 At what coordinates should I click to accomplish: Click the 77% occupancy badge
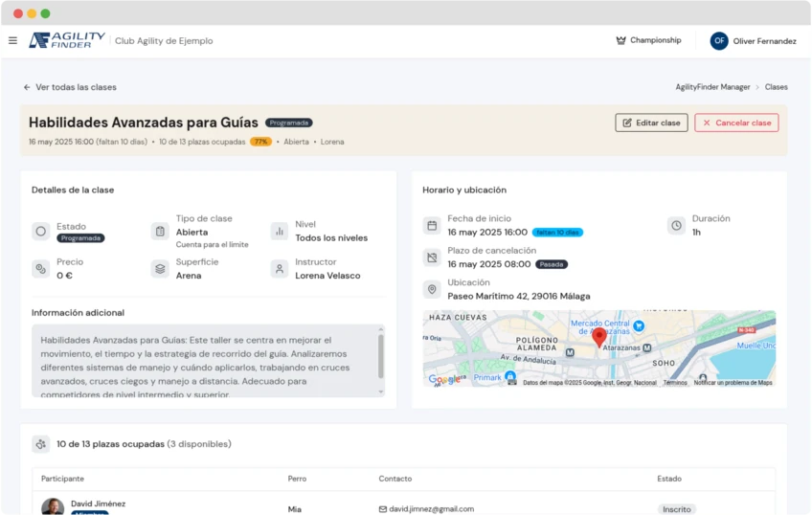[x=260, y=142]
